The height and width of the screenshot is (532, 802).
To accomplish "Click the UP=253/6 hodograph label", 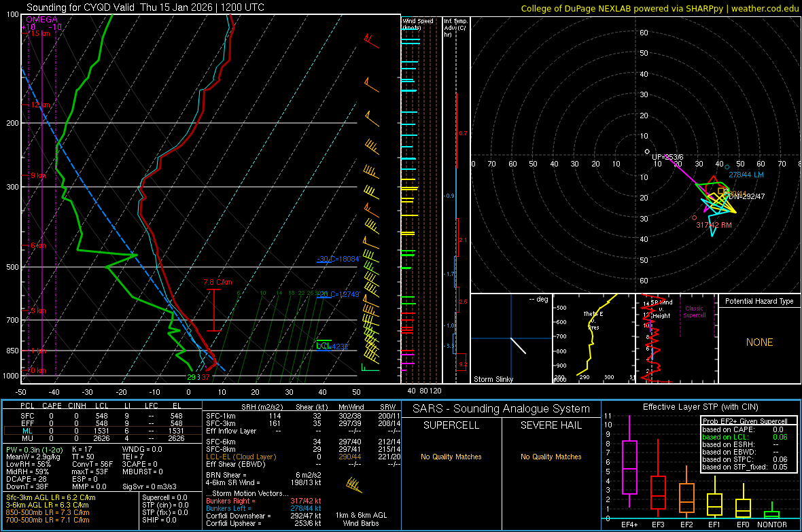I will 667,157.
